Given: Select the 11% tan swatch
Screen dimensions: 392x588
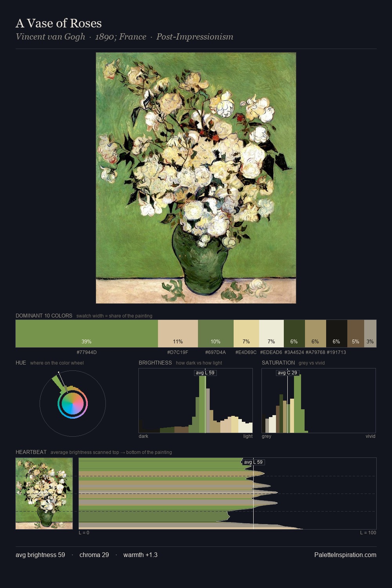Looking at the screenshot, I should tap(178, 334).
